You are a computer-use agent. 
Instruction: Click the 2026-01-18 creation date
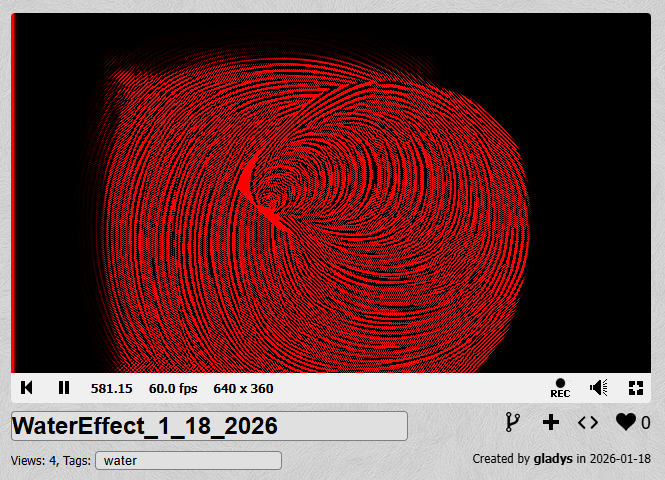click(620, 459)
